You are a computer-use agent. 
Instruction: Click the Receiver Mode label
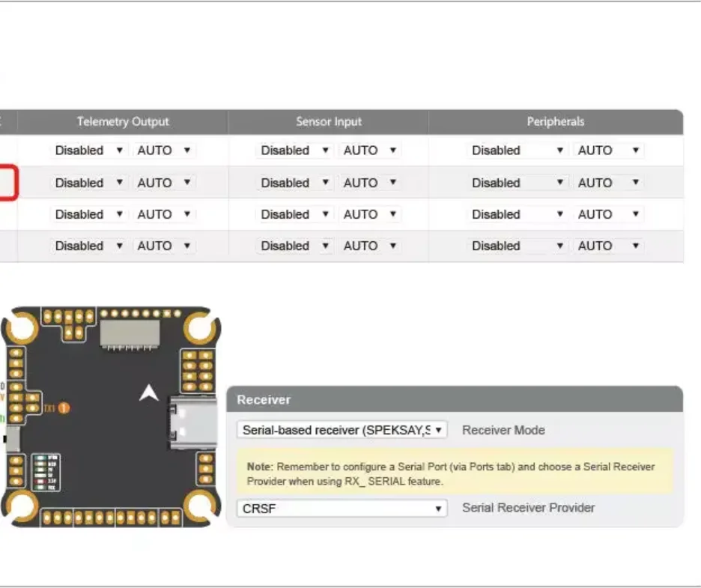503,430
